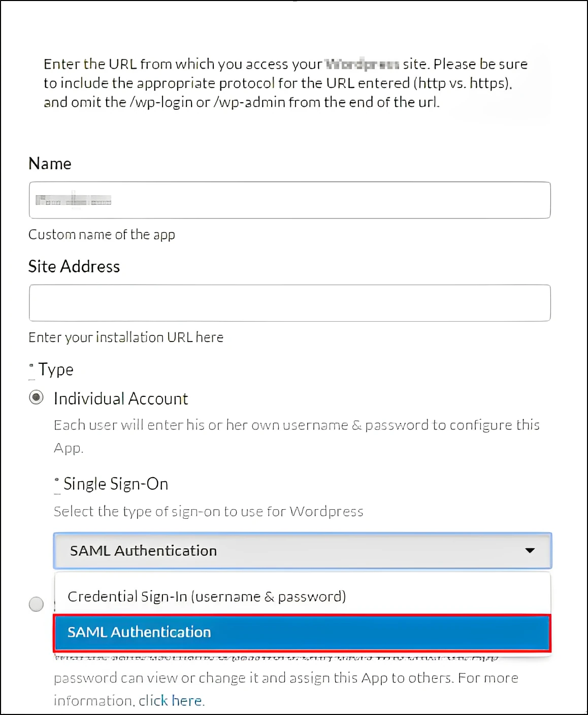The height and width of the screenshot is (715, 588).
Task: Select the second account type radio button
Action: coord(36,604)
